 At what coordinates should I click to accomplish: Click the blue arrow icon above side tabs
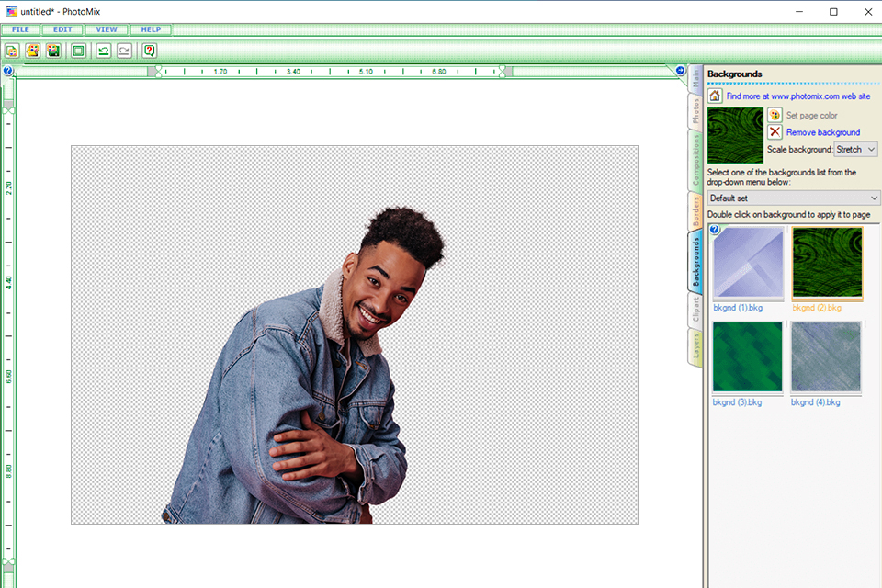[x=680, y=71]
